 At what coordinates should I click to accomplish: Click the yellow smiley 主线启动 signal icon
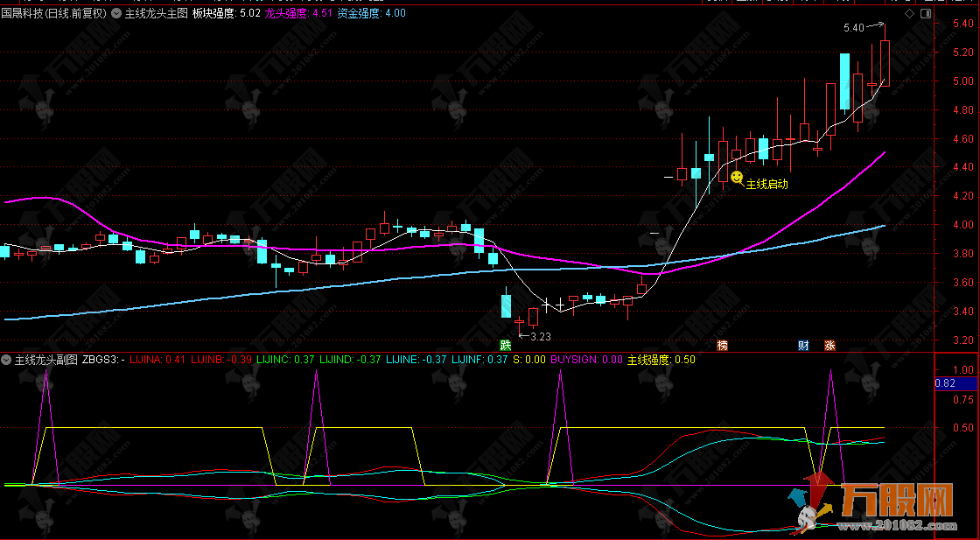[x=737, y=178]
